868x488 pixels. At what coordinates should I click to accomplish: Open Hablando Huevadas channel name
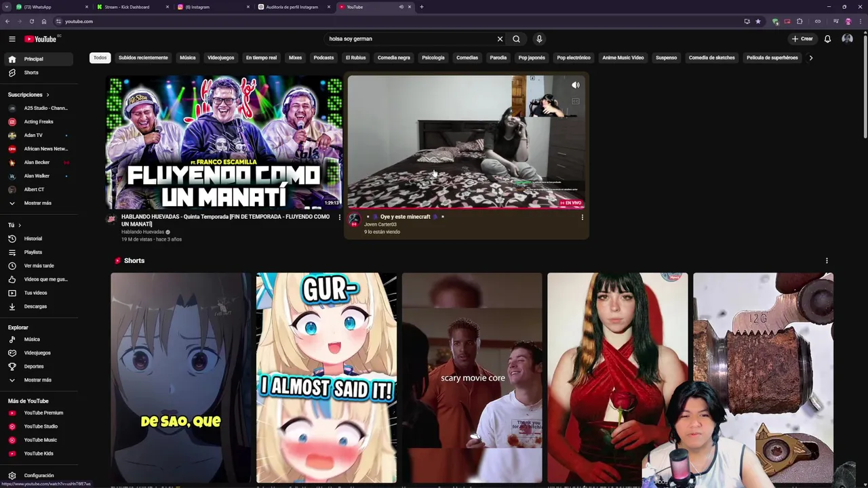(x=142, y=232)
